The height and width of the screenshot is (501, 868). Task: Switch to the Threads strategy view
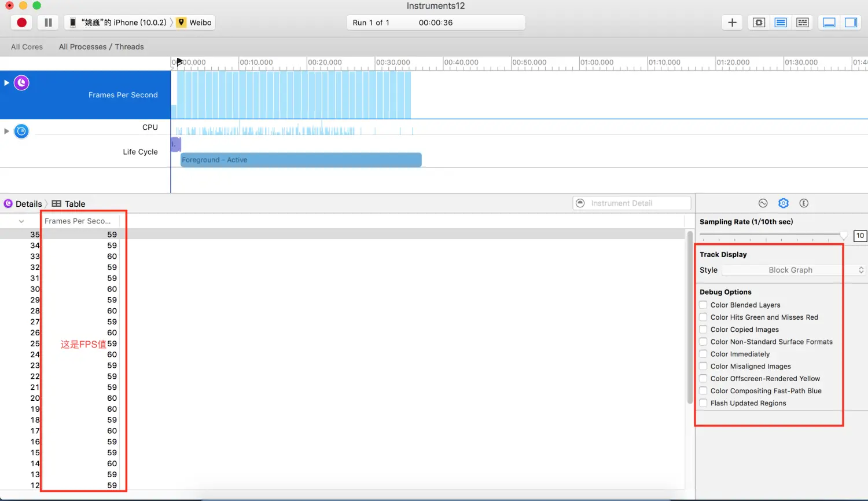pyautogui.click(x=803, y=23)
